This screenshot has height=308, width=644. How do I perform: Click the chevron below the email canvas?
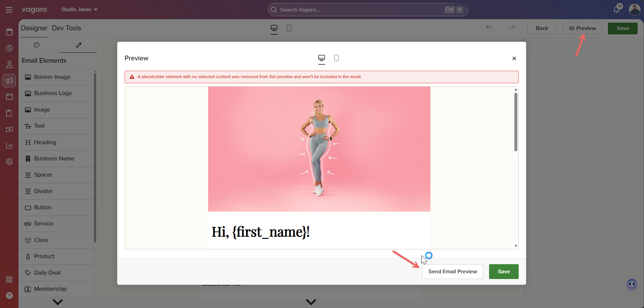tap(311, 302)
